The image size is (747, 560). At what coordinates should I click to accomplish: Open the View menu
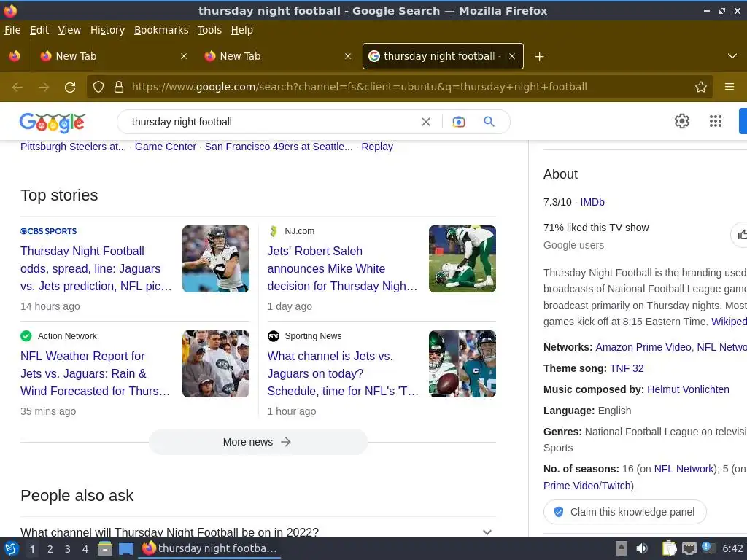pyautogui.click(x=69, y=30)
